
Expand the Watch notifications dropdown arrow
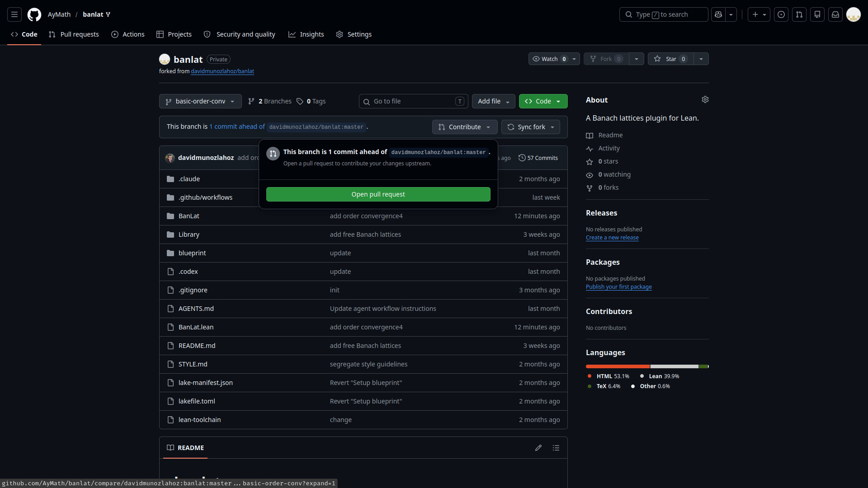574,59
